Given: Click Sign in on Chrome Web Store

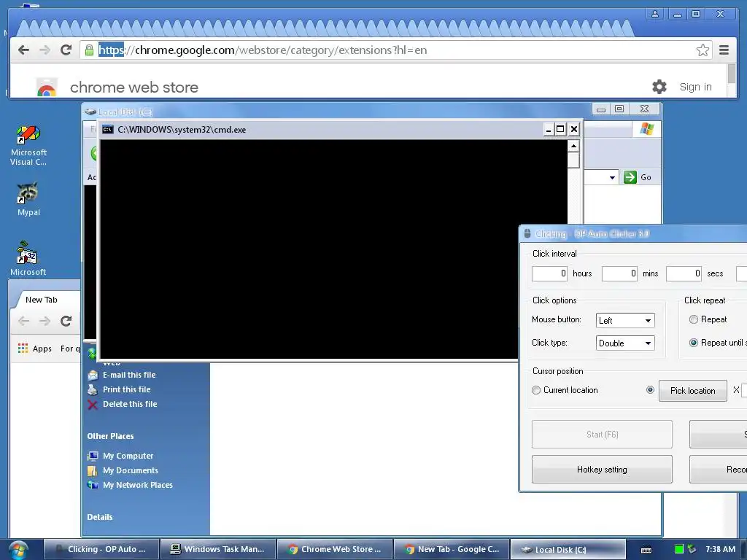Looking at the screenshot, I should [695, 87].
